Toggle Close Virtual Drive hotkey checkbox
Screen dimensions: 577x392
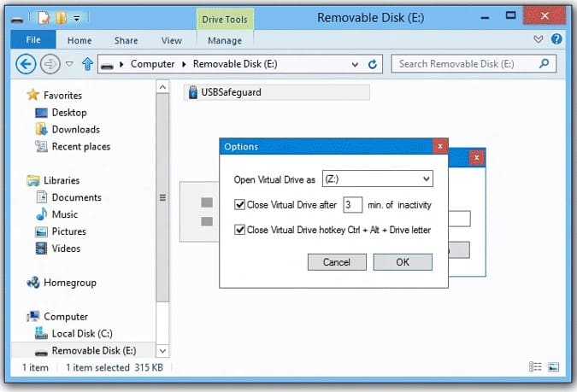click(x=239, y=230)
